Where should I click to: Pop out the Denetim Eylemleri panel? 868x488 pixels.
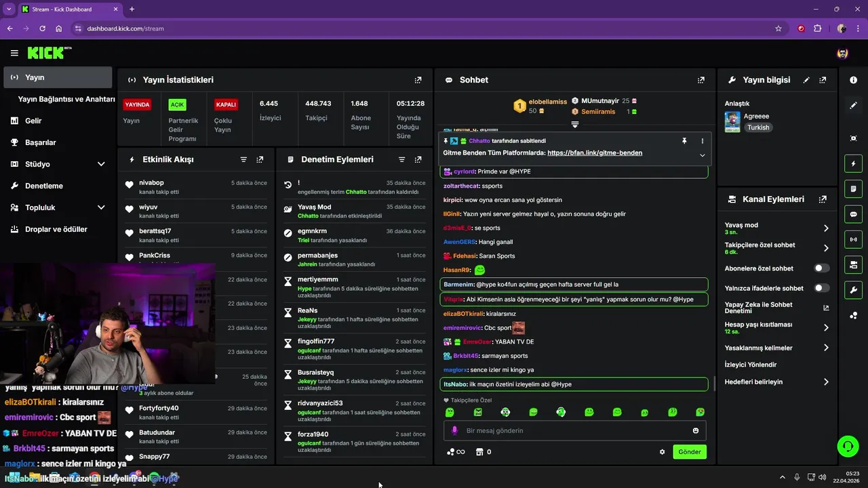click(x=418, y=159)
